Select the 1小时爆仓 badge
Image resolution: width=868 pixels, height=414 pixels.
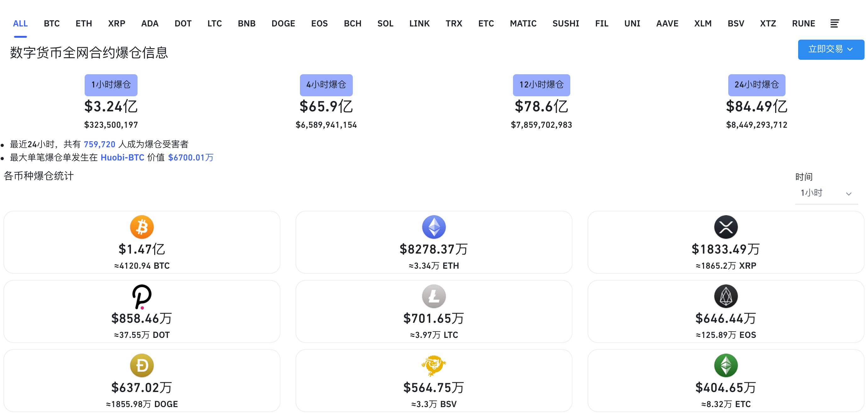tap(111, 85)
